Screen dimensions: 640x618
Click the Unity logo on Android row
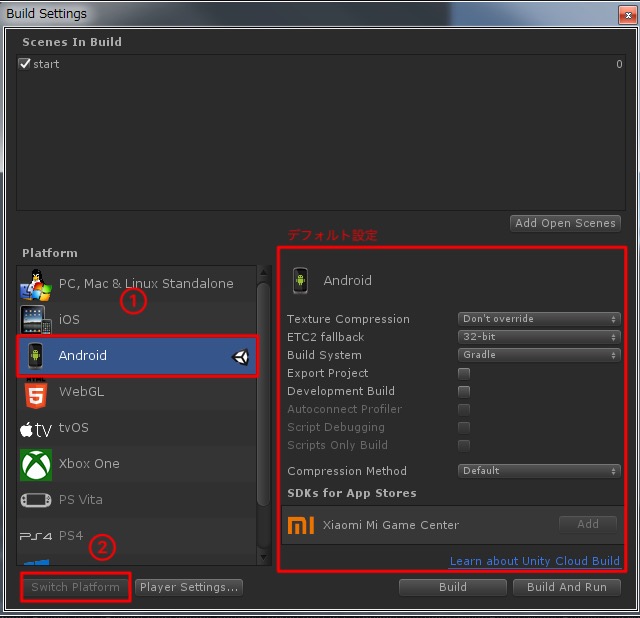(240, 357)
